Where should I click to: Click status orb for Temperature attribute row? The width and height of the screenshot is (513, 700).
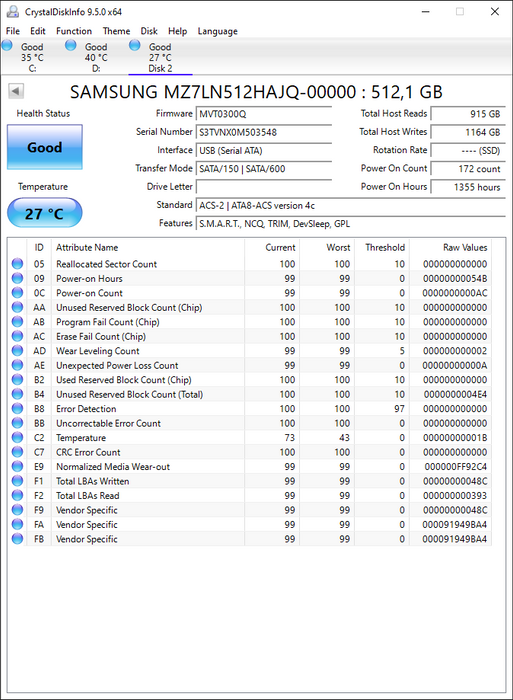(x=17, y=438)
